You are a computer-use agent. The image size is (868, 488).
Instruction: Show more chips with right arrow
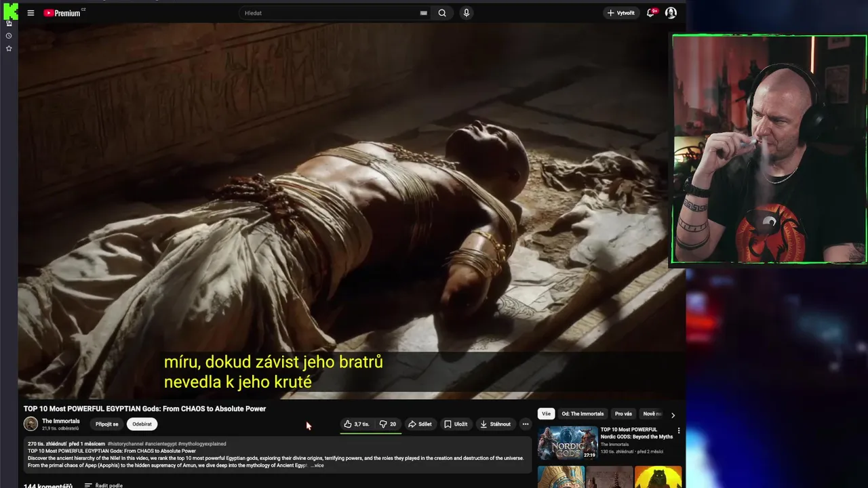(673, 415)
